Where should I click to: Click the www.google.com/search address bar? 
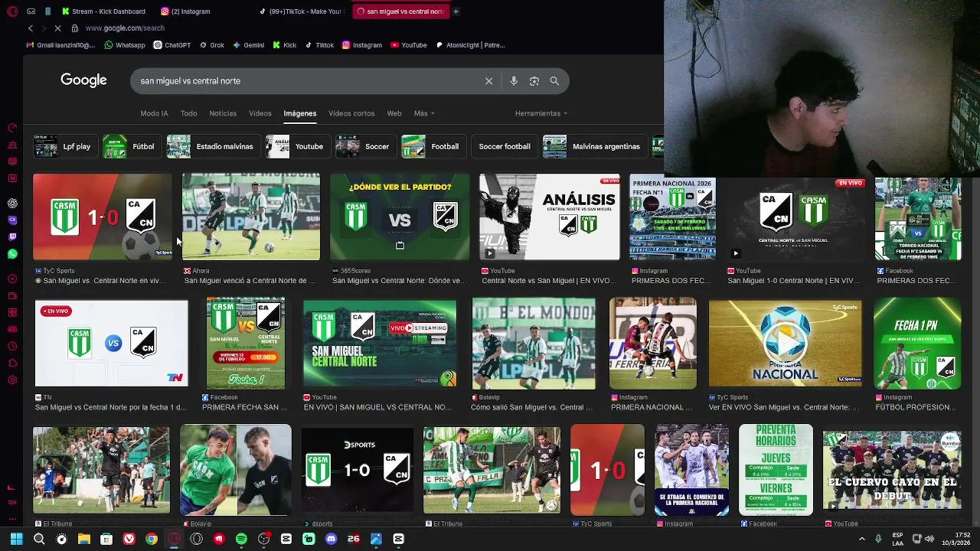point(125,28)
